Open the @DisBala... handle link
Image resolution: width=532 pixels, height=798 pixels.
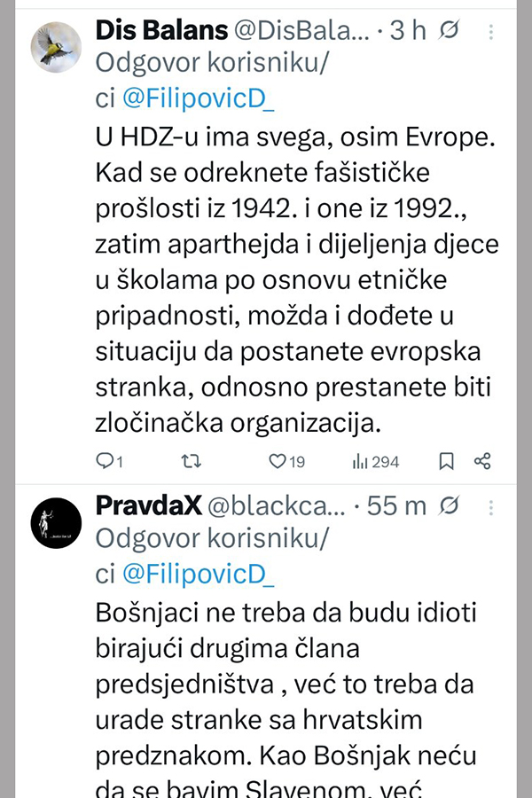pyautogui.click(x=300, y=30)
